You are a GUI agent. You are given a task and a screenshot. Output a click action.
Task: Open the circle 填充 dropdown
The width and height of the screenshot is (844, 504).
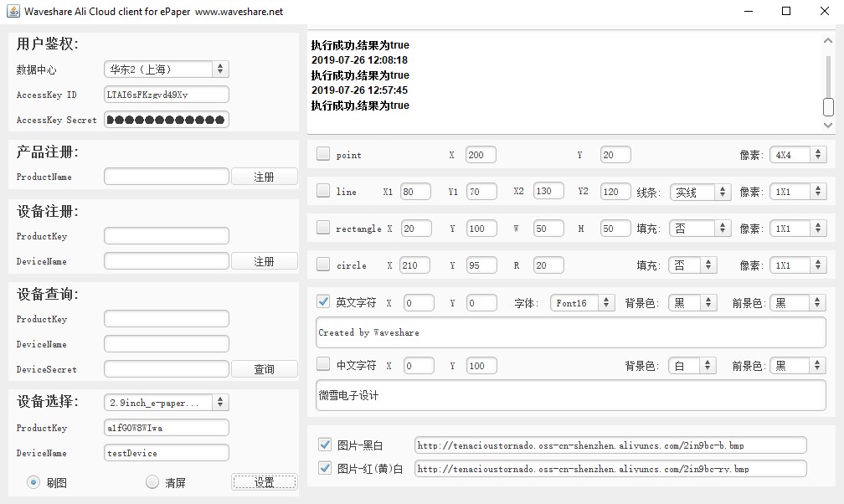point(692,265)
